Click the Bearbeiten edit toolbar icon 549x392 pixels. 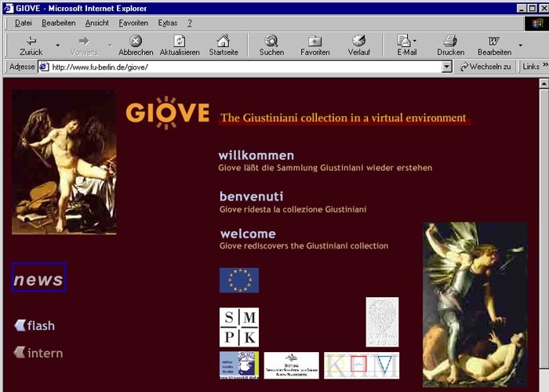[x=494, y=41]
